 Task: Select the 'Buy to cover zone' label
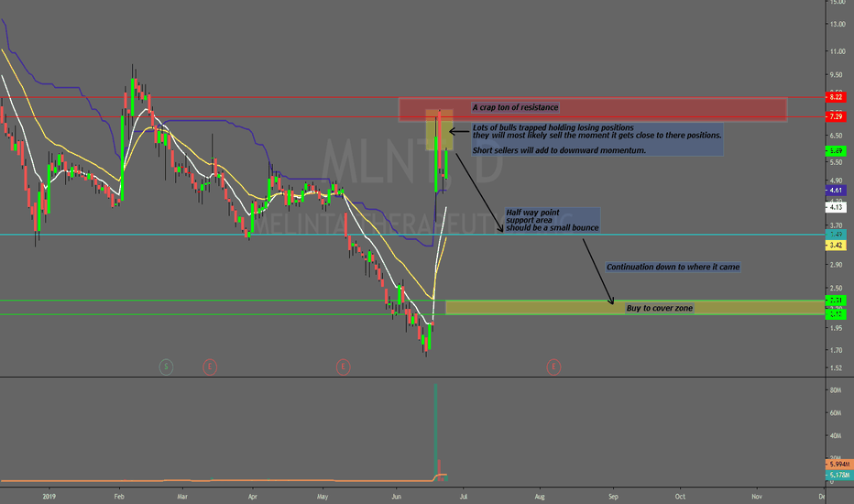tap(660, 309)
